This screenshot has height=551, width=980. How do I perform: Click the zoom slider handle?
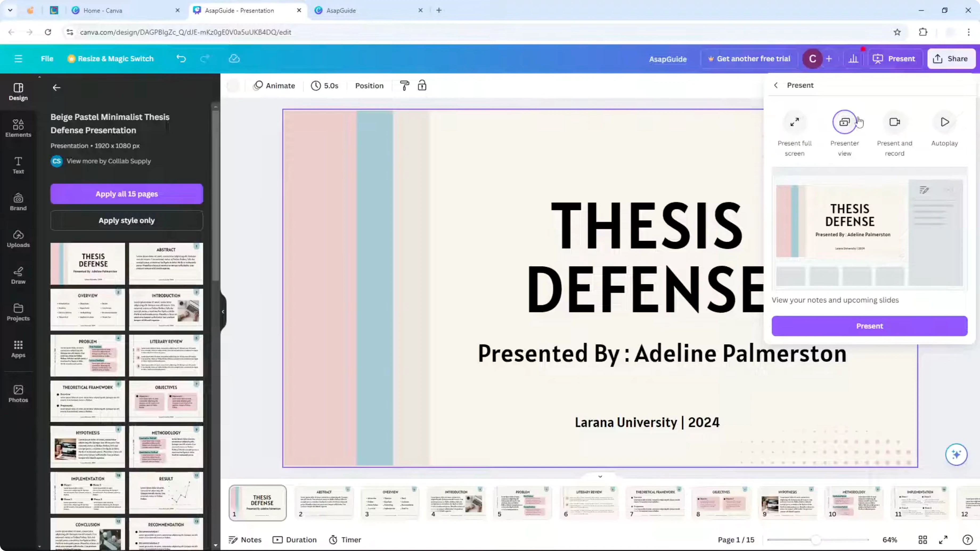[816, 540]
